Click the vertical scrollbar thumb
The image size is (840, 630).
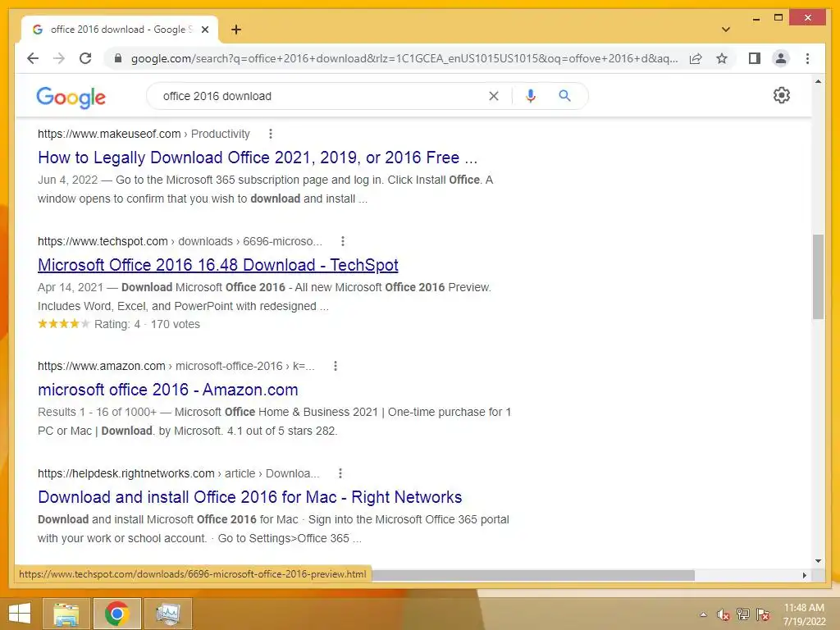click(818, 276)
